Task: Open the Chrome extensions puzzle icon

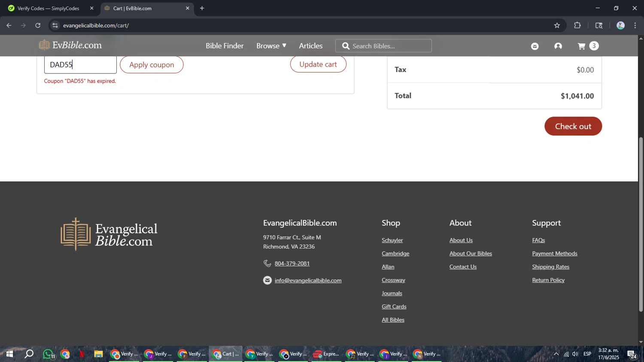Action: (x=577, y=25)
